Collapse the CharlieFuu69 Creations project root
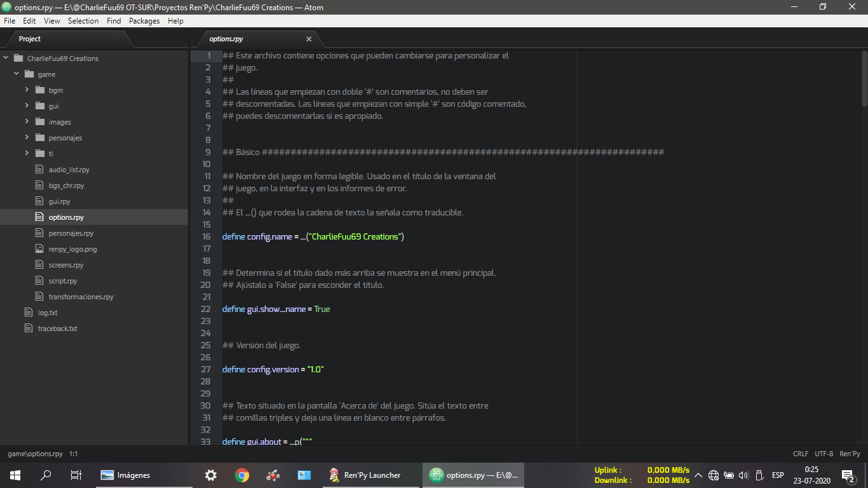The width and height of the screenshot is (868, 488). (x=6, y=58)
